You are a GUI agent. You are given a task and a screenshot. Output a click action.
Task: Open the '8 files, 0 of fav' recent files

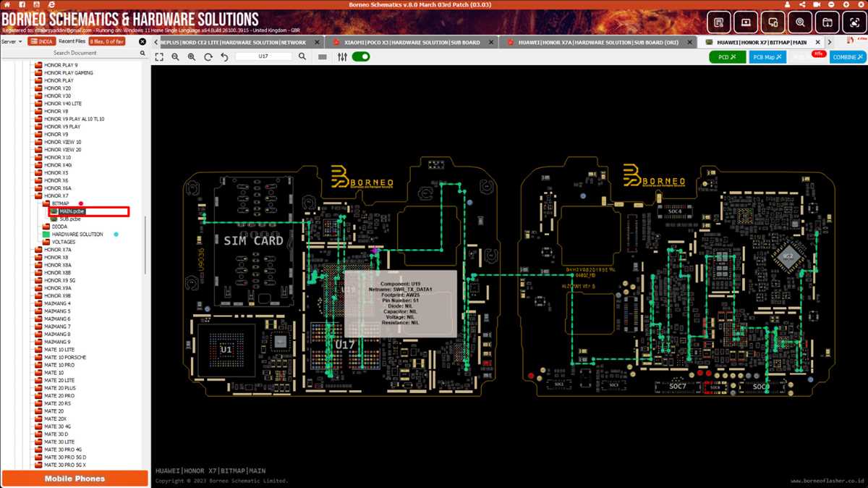pos(107,41)
